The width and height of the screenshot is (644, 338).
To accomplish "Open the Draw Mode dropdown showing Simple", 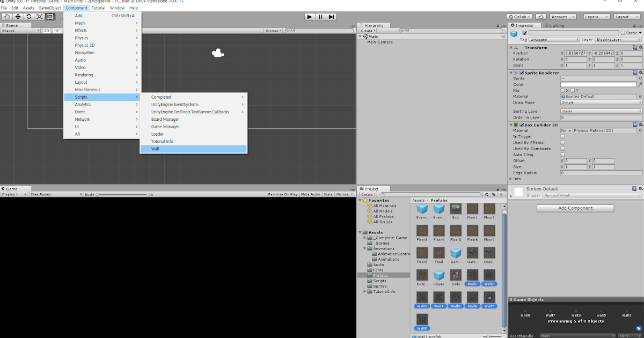I will [x=600, y=102].
